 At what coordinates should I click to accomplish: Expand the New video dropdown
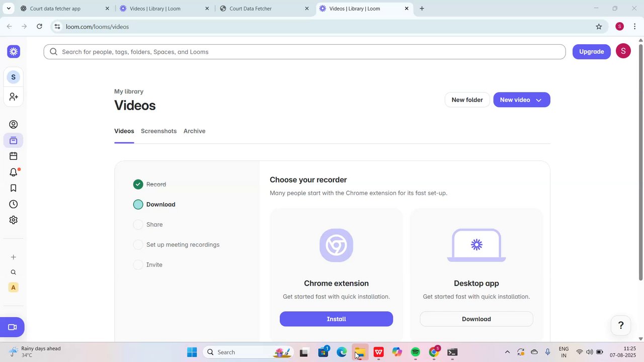[539, 100]
